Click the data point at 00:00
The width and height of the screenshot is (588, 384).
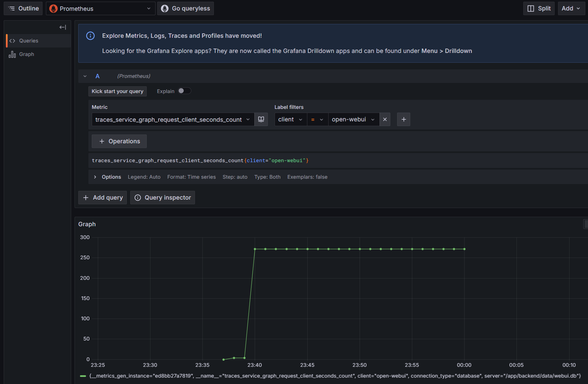tap(465, 249)
